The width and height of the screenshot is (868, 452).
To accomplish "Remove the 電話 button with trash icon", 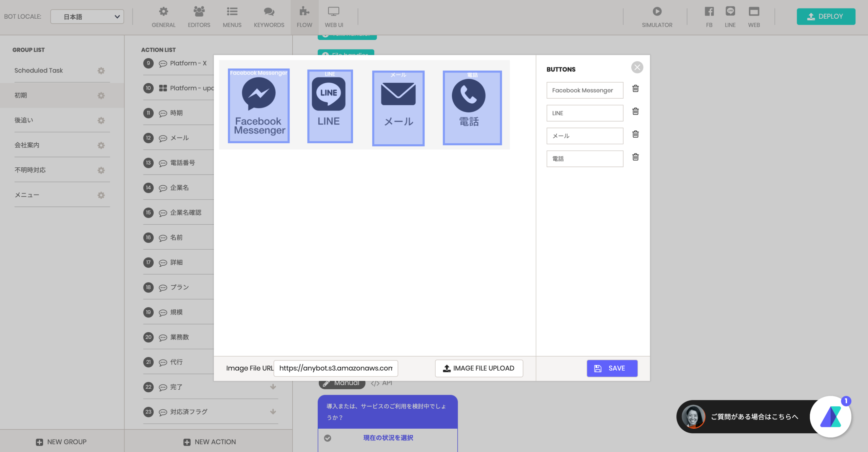I will (x=635, y=157).
